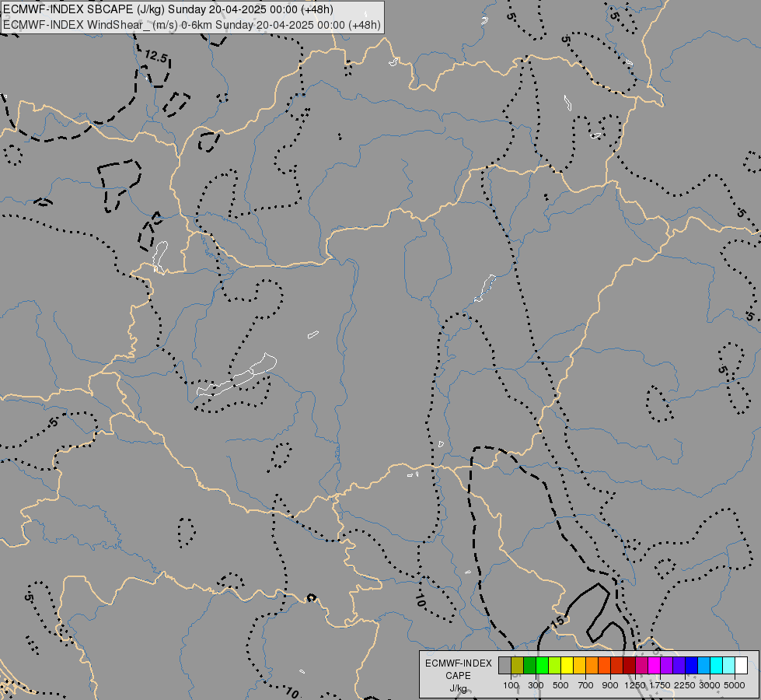Select the dark red legend swatch
The width and height of the screenshot is (761, 700).
coord(629,665)
